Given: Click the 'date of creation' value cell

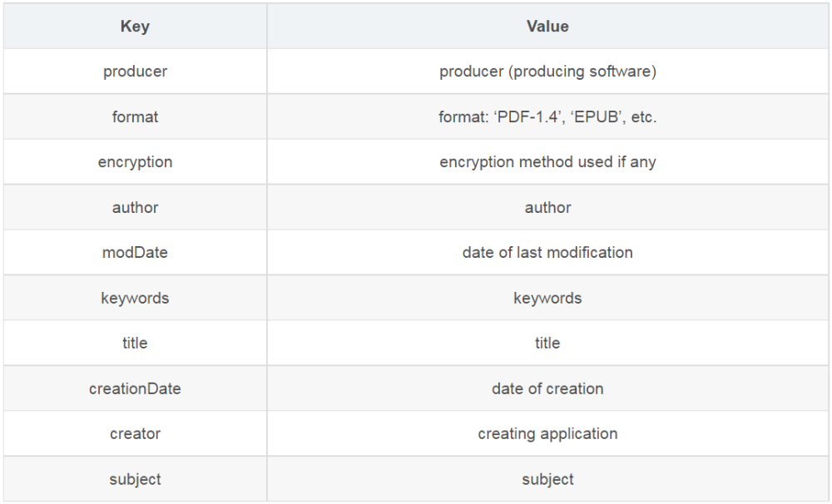Looking at the screenshot, I should pos(547,388).
